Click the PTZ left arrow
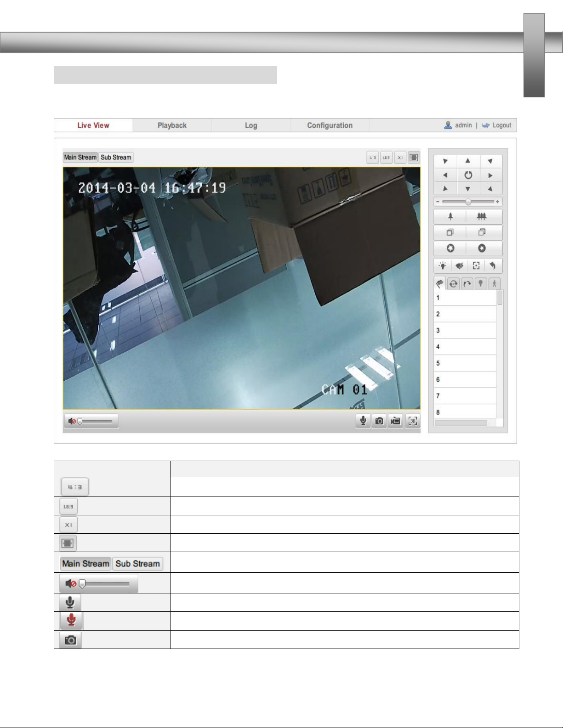The width and height of the screenshot is (563, 728). tap(445, 175)
